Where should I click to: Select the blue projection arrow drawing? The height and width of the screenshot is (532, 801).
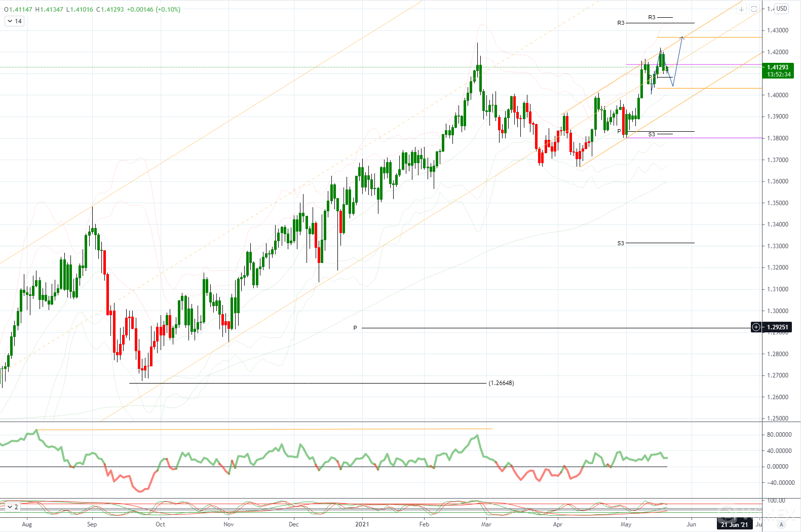(678, 60)
